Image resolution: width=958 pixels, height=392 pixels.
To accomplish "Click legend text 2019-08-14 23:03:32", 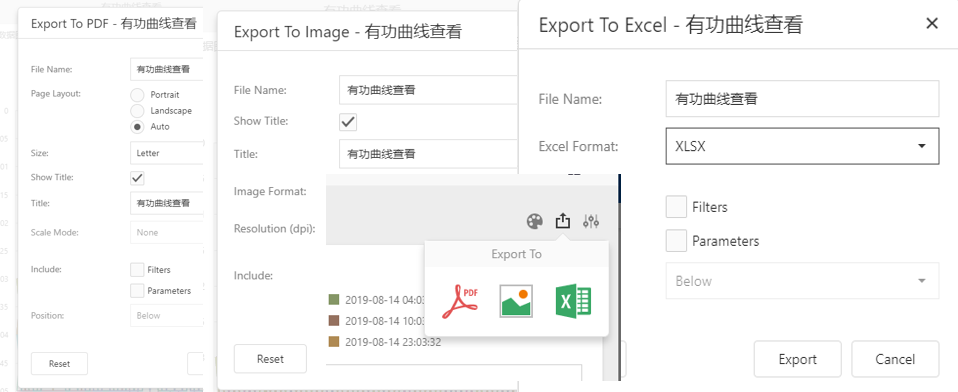I will click(x=393, y=342).
